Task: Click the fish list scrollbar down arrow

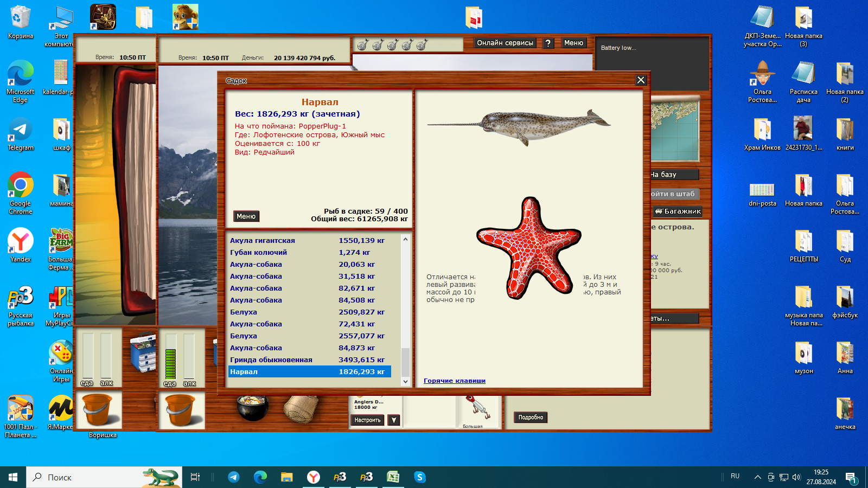Action: coord(405,381)
